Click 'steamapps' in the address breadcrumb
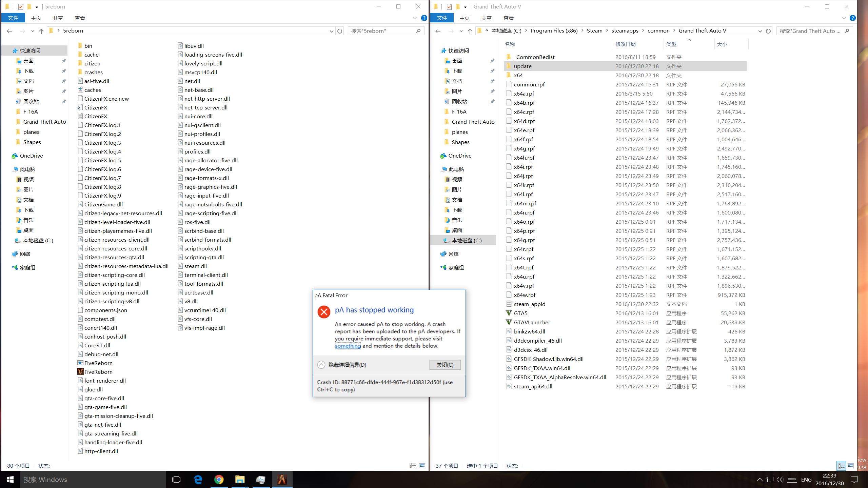Viewport: 868px width, 488px height. pyautogui.click(x=625, y=30)
